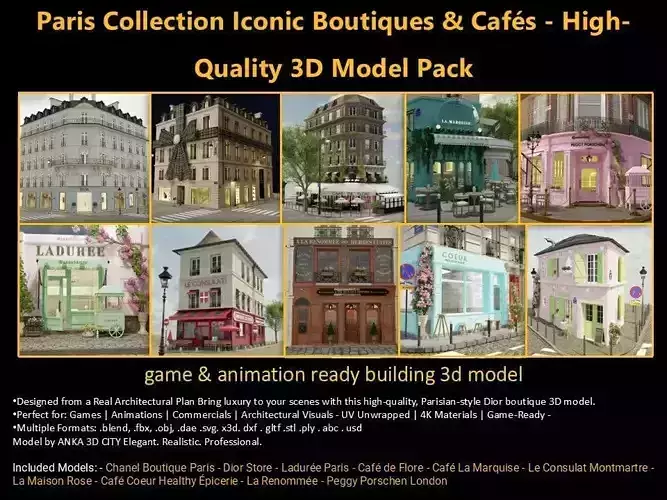Select the pink Peggy Porschen storefront thumbnail
Screen dimensions: 667x500
(586, 158)
